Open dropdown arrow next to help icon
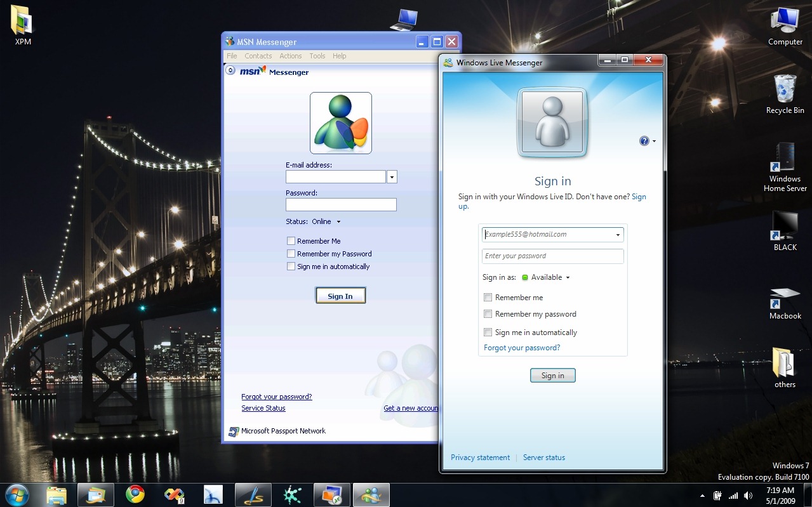The image size is (812, 507). (654, 141)
